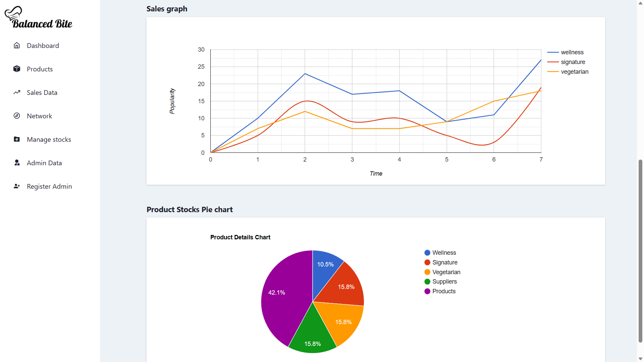
Task: Open the Sales Data page
Action: coord(42,92)
